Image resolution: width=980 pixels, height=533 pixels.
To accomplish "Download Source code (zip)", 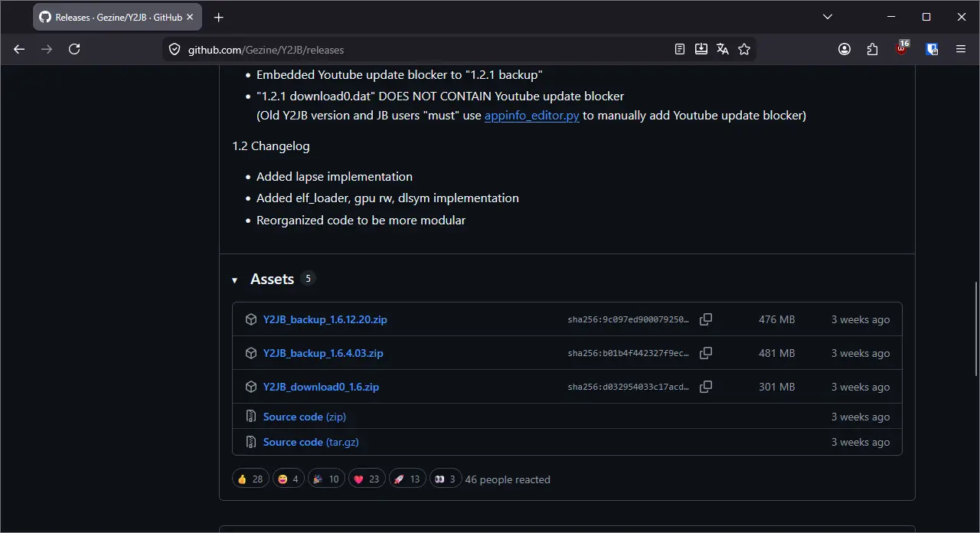I will click(x=305, y=417).
